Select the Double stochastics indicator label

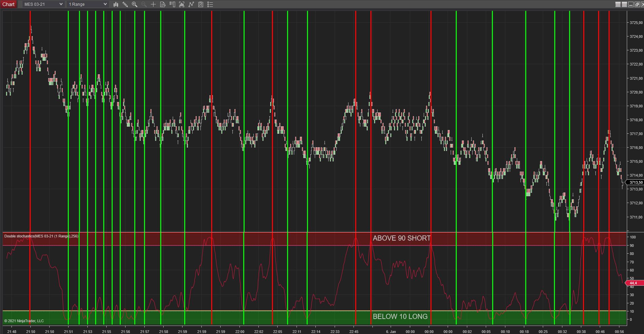[x=41, y=236]
